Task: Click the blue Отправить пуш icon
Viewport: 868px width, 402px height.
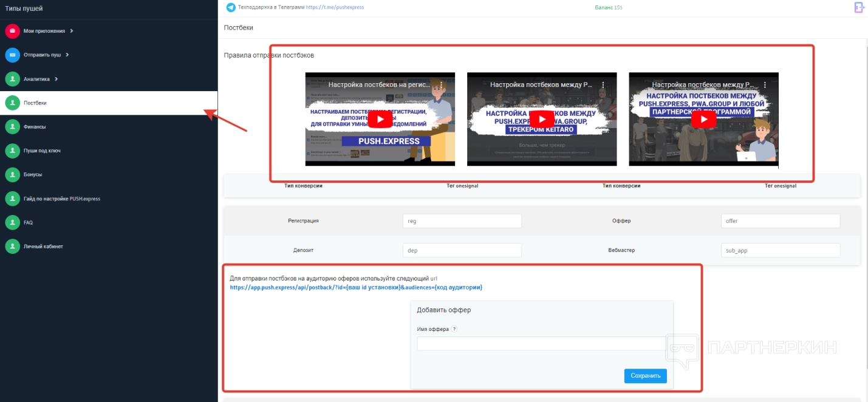Action: 12,55
